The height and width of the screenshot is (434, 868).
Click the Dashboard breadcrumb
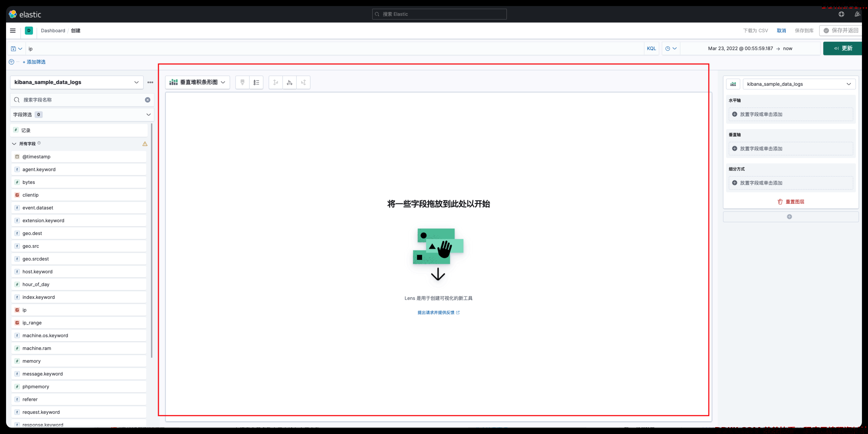click(x=53, y=31)
